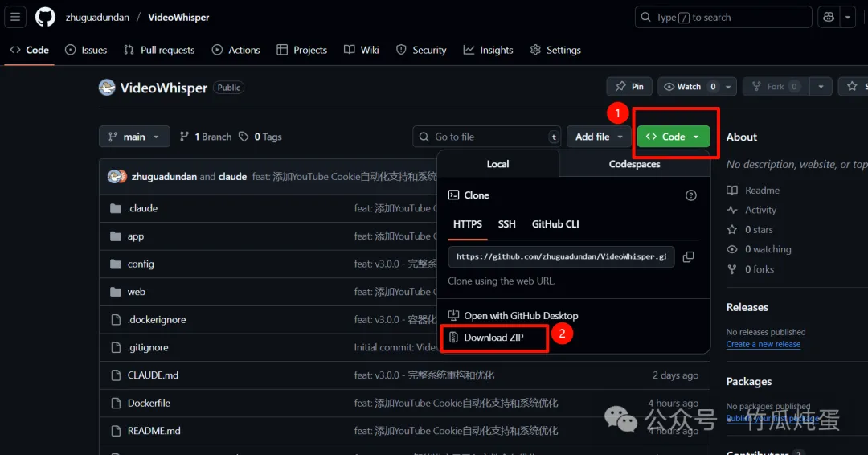Open the Security tab
The width and height of the screenshot is (868, 455).
coord(421,50)
